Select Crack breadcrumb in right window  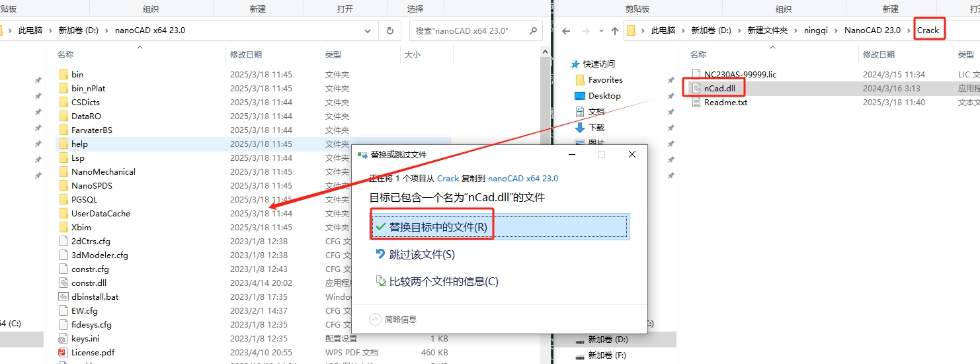pyautogui.click(x=928, y=30)
